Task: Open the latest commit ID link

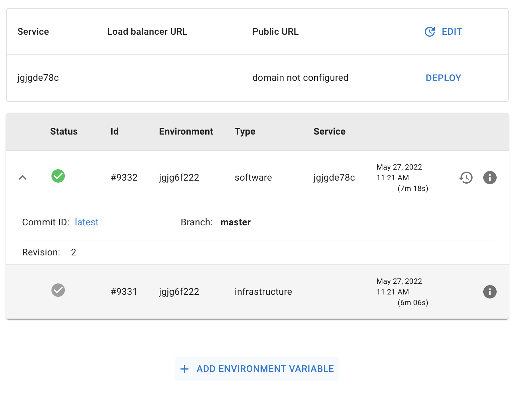Action: pyautogui.click(x=87, y=222)
